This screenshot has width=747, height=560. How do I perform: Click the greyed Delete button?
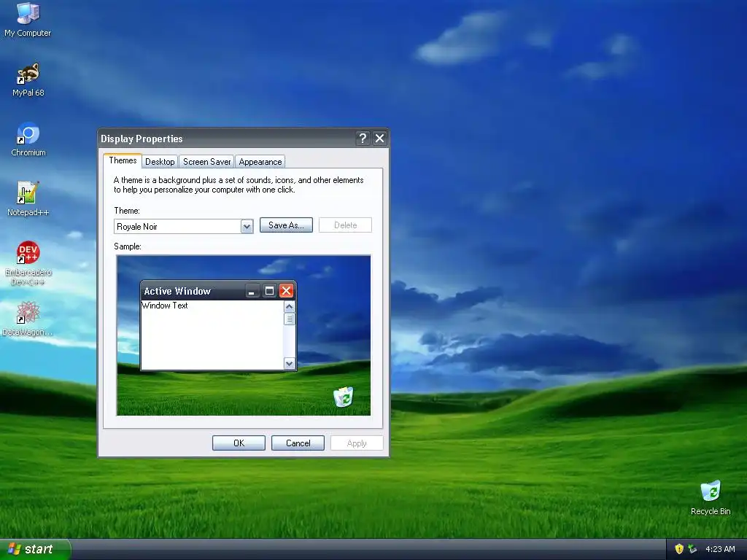pos(345,225)
